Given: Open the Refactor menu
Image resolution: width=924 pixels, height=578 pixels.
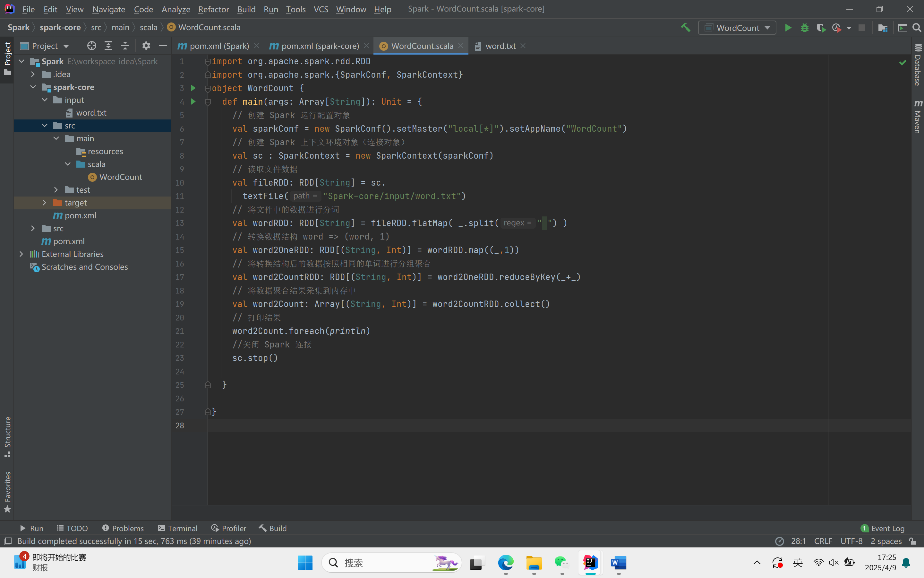Looking at the screenshot, I should click(x=213, y=9).
